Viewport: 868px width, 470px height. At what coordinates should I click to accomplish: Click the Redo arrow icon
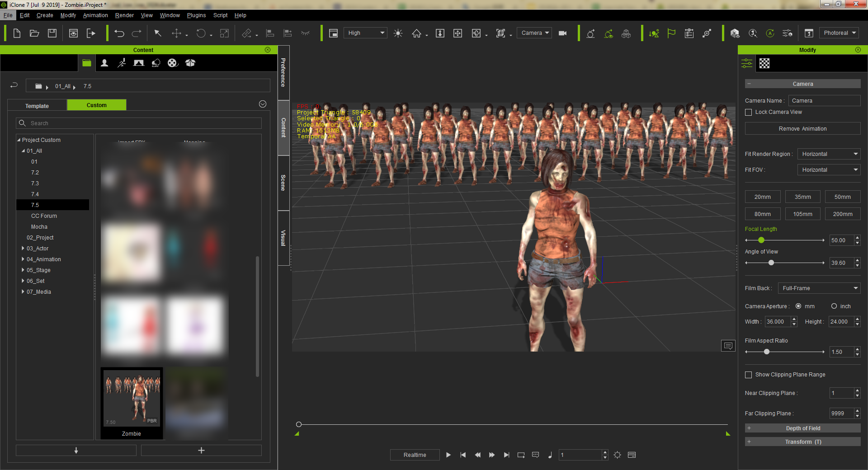click(137, 33)
